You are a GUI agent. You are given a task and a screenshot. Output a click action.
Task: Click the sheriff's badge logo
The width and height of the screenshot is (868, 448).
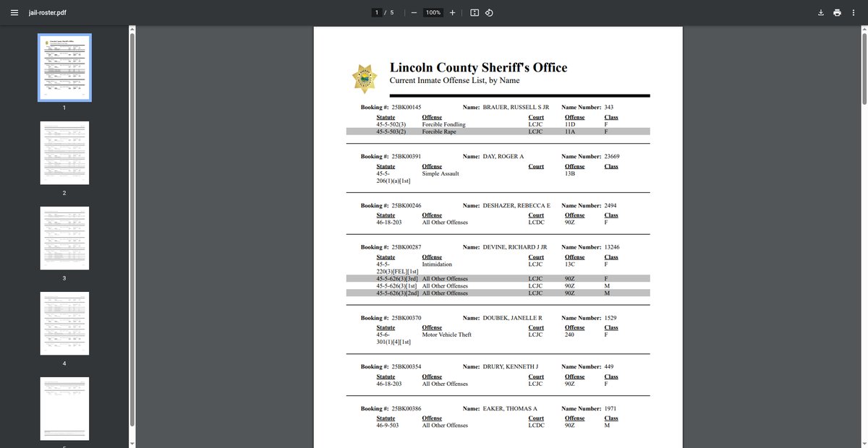pyautogui.click(x=364, y=78)
